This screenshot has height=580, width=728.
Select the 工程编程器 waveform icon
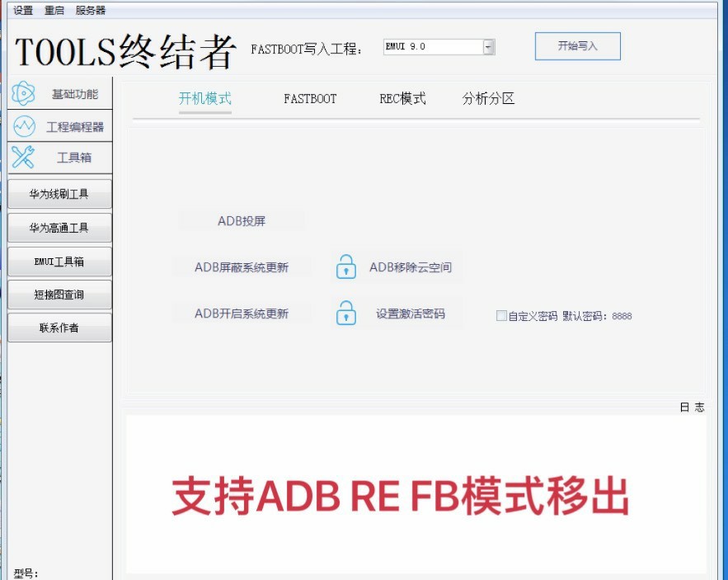[25, 126]
